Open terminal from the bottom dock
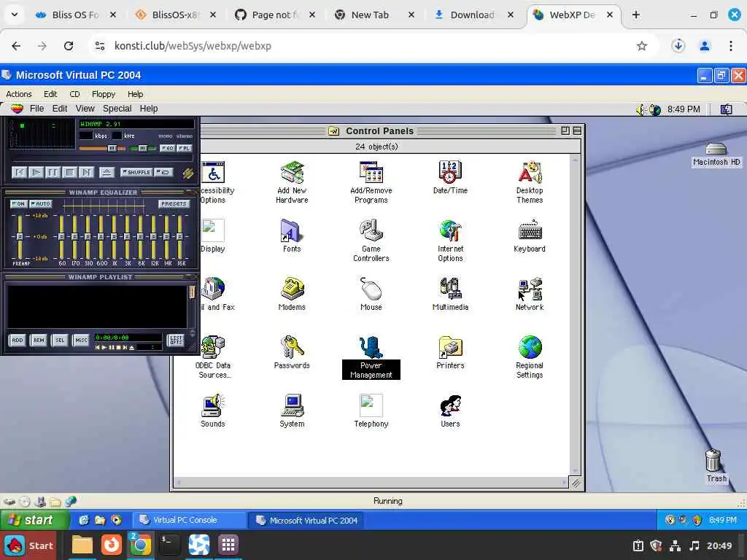The height and width of the screenshot is (560, 747). click(169, 545)
